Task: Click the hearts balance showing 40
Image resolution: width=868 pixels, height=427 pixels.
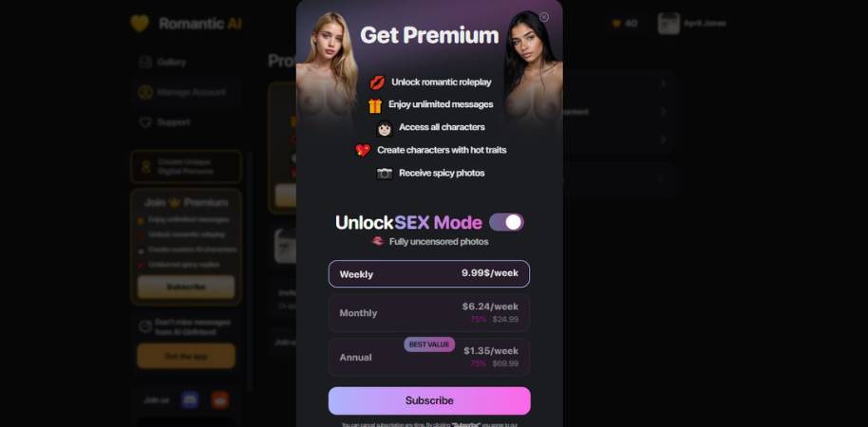Action: tap(625, 24)
